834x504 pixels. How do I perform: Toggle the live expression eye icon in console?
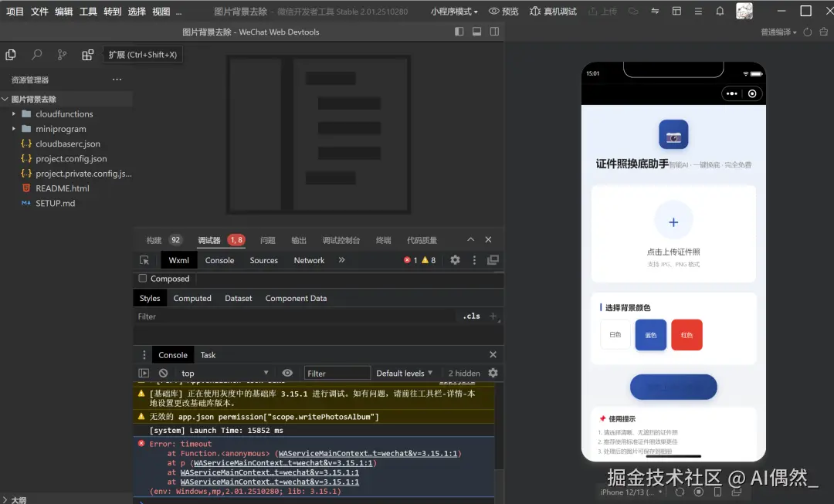tap(287, 374)
